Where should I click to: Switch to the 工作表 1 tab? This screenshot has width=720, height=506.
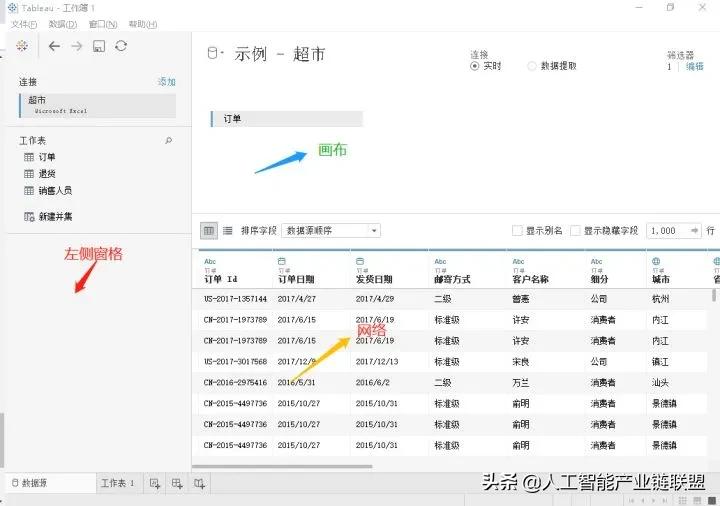pyautogui.click(x=118, y=483)
